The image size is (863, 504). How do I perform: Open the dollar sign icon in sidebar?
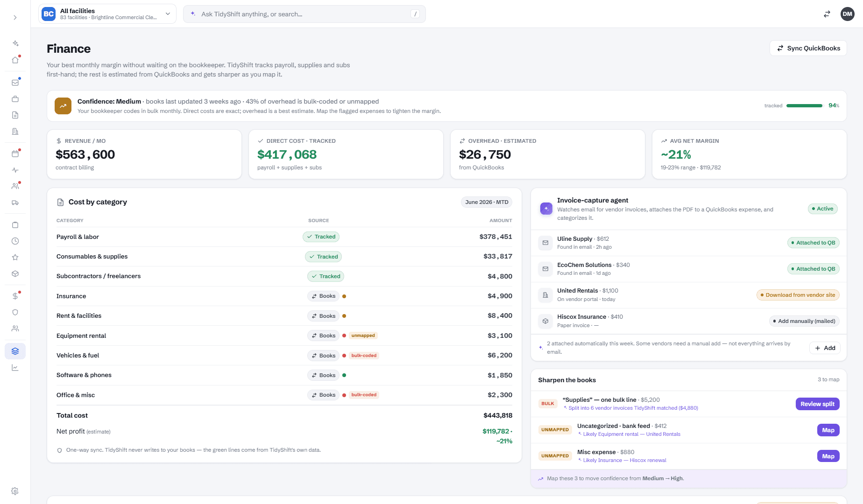[15, 296]
